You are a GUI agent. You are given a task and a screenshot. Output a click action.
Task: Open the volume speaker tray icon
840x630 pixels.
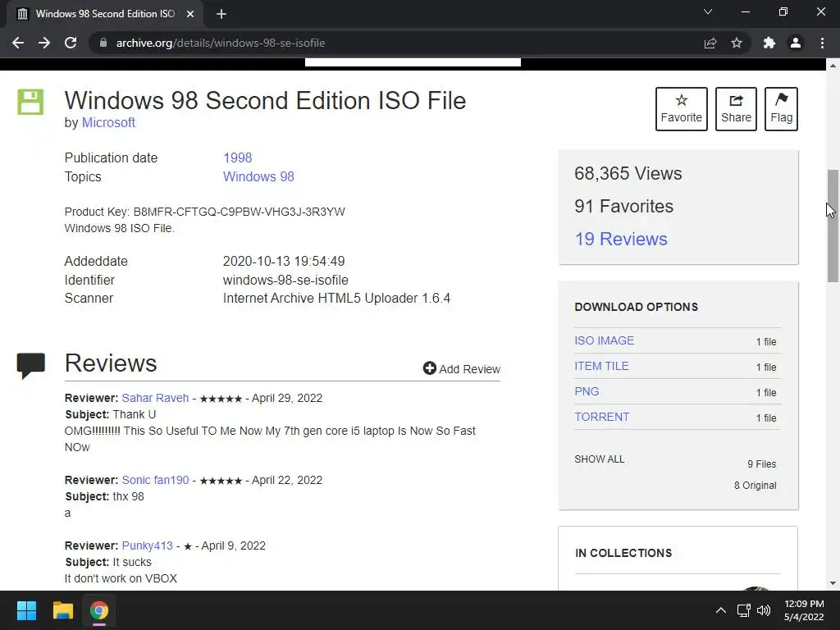pos(764,610)
